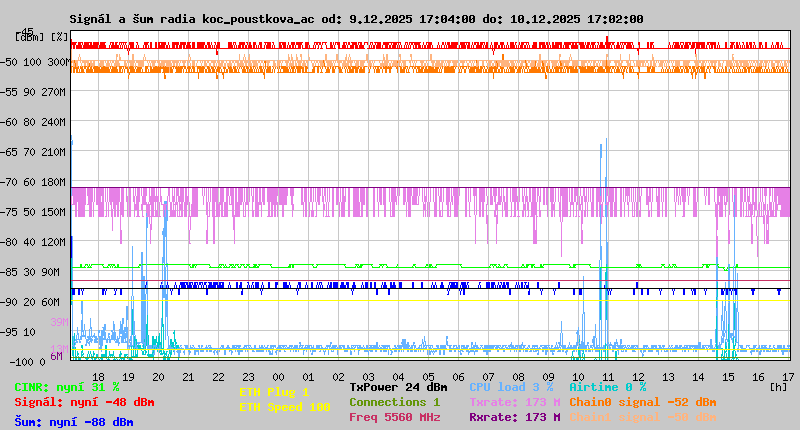Click the 'CPU load 3 %' legend label
800x430 pixels.
[x=511, y=388]
